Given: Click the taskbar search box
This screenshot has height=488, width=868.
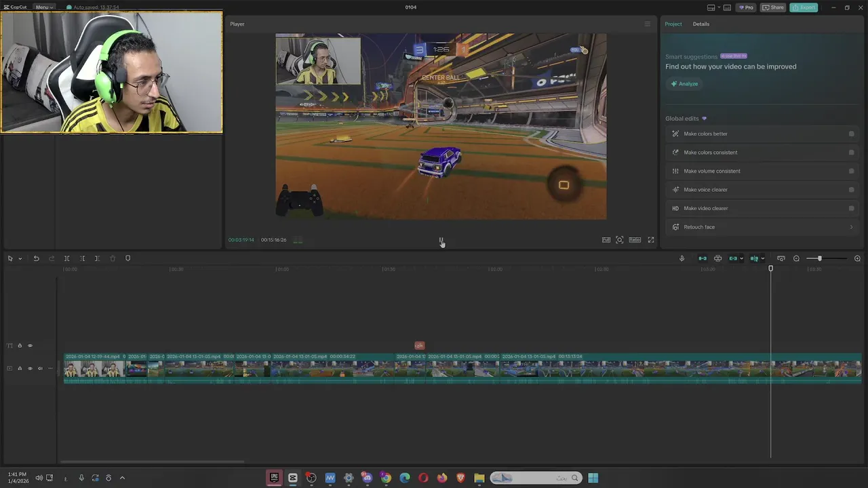Looking at the screenshot, I should coord(536,478).
